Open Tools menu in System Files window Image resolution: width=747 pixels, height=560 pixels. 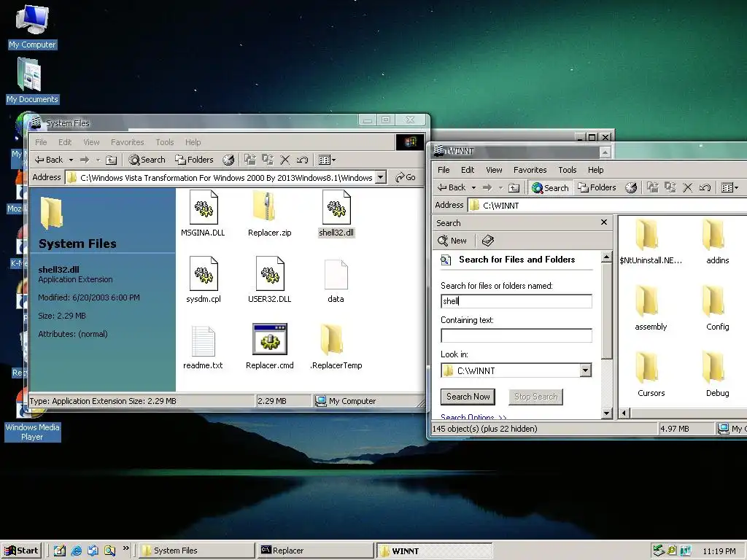pos(165,142)
